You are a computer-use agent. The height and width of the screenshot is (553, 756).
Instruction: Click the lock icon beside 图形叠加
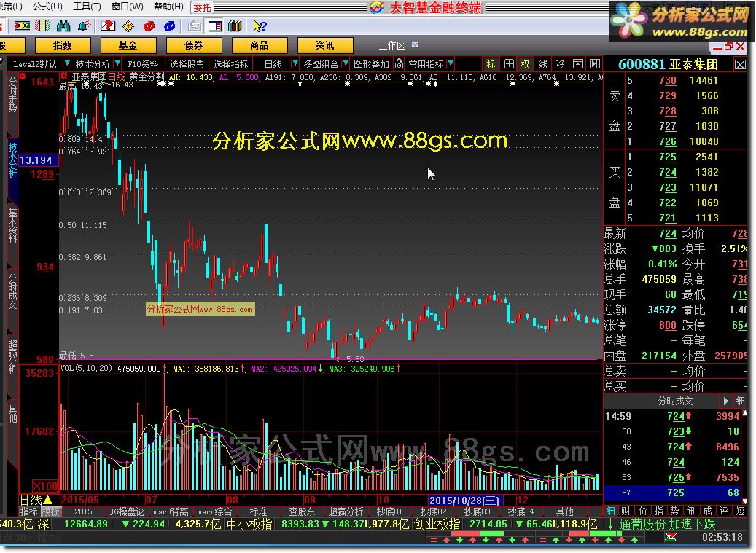coord(399,63)
